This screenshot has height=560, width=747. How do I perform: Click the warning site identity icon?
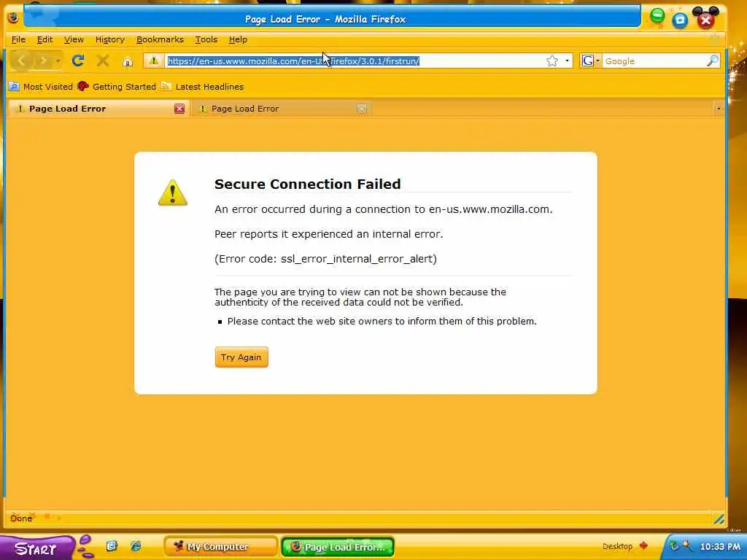point(153,61)
